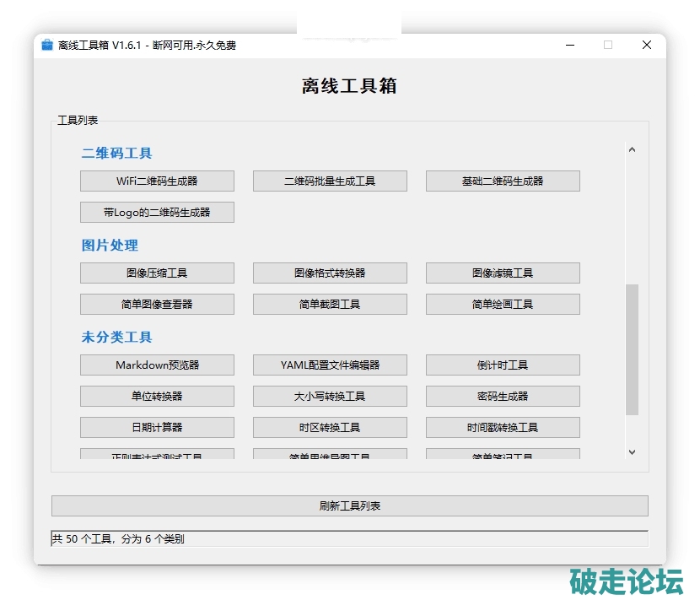The image size is (700, 600).
Task: Click the tool list scrollbar thumb
Action: [x=632, y=349]
